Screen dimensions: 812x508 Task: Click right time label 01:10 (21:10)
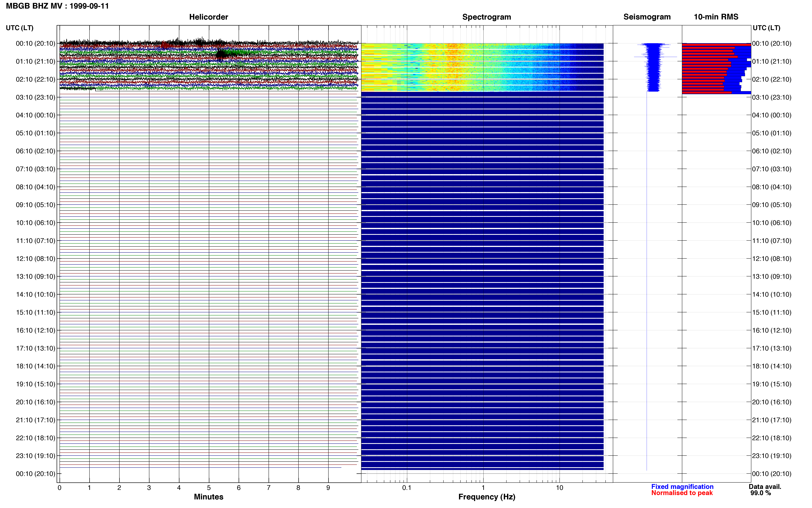(772, 61)
